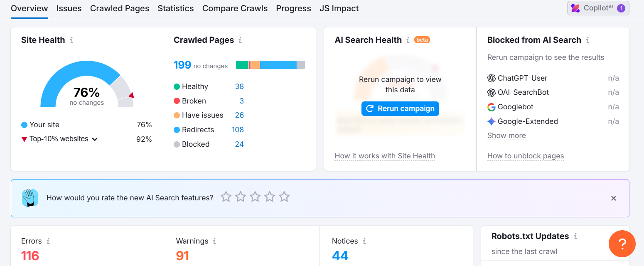
Task: Click the Site Health info icon
Action: pos(71,40)
